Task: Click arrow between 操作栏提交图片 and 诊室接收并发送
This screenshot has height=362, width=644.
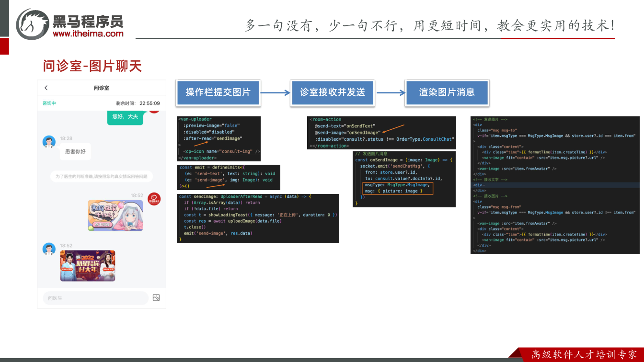Action: click(x=275, y=92)
